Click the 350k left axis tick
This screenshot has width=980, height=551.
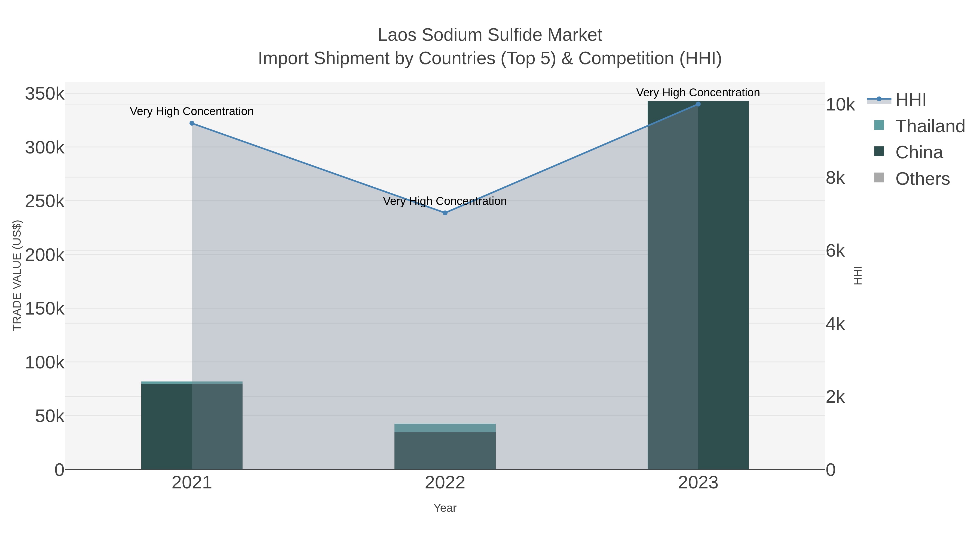click(x=45, y=94)
